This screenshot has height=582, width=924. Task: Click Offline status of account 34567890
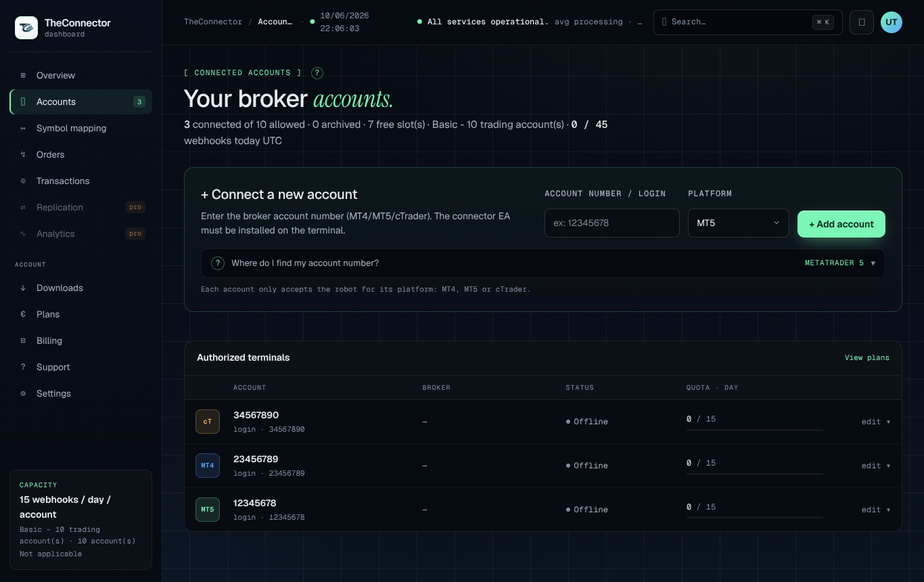point(587,422)
